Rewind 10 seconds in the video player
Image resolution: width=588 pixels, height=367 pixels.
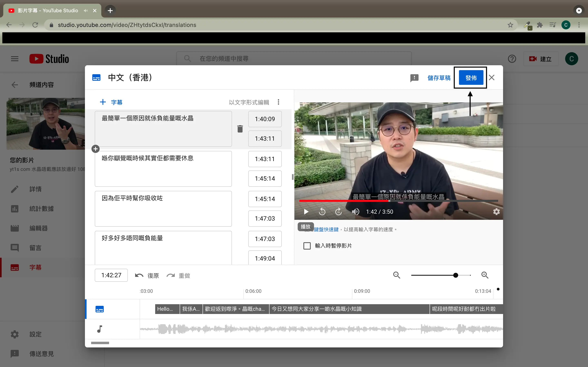(322, 212)
